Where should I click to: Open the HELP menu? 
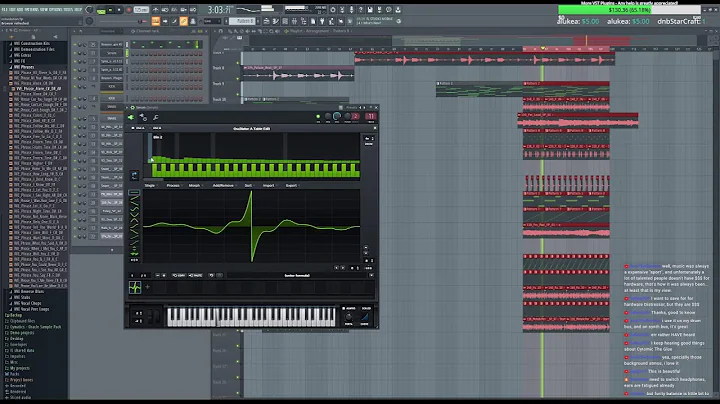(x=78, y=9)
